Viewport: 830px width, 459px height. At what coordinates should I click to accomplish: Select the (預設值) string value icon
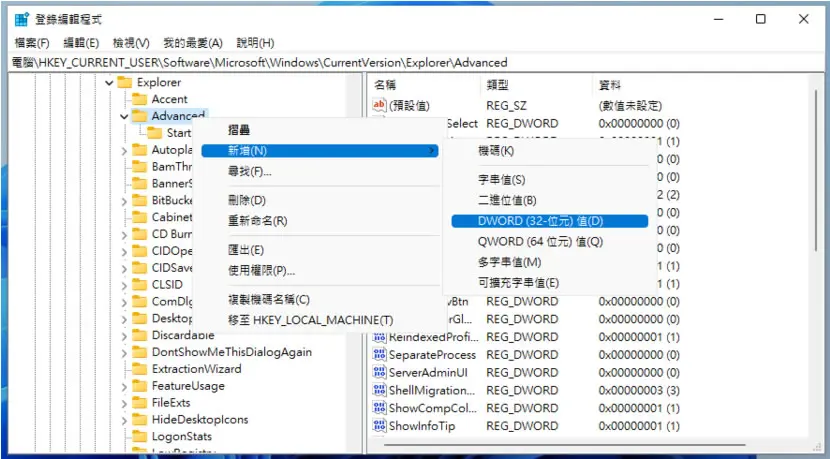[x=380, y=105]
